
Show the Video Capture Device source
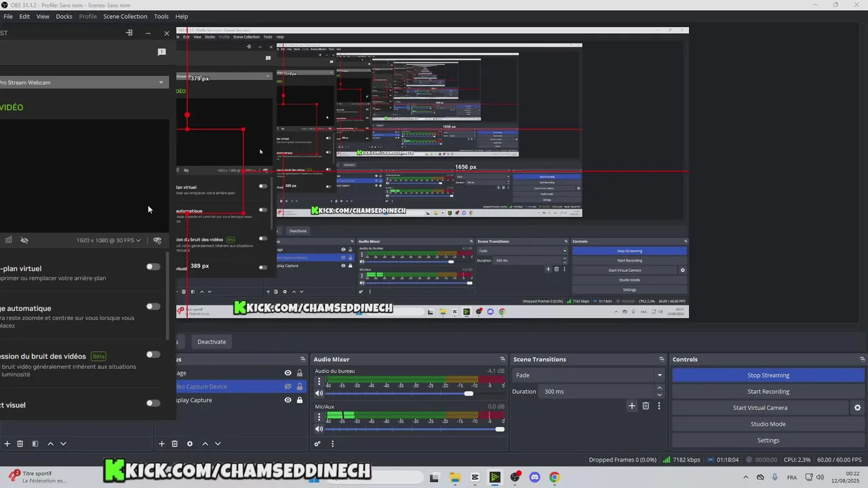pyautogui.click(x=288, y=386)
